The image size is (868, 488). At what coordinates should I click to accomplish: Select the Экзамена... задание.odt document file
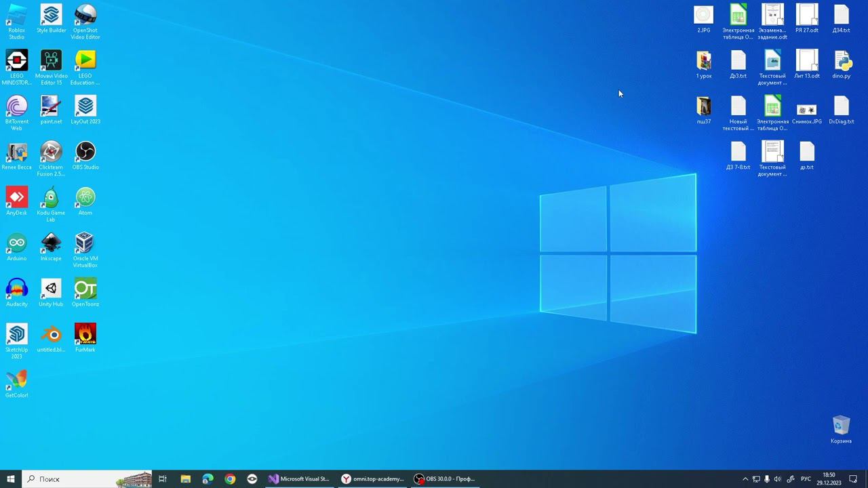click(772, 22)
